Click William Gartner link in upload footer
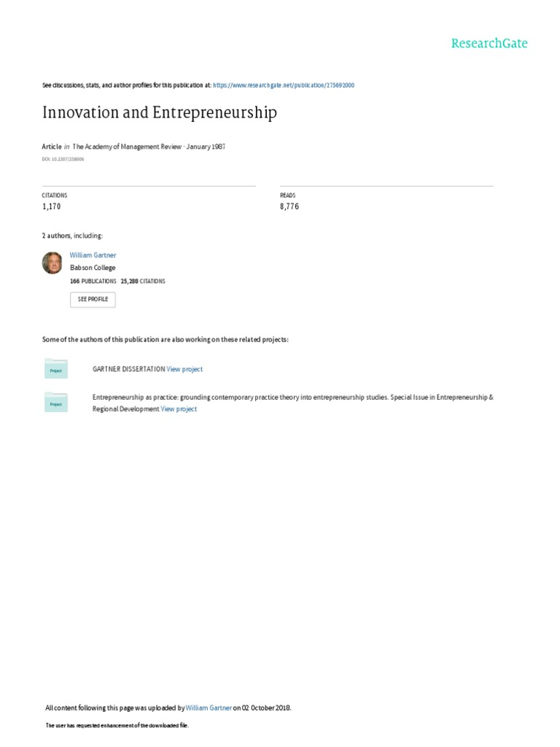The height and width of the screenshot is (747, 560). 209,708
